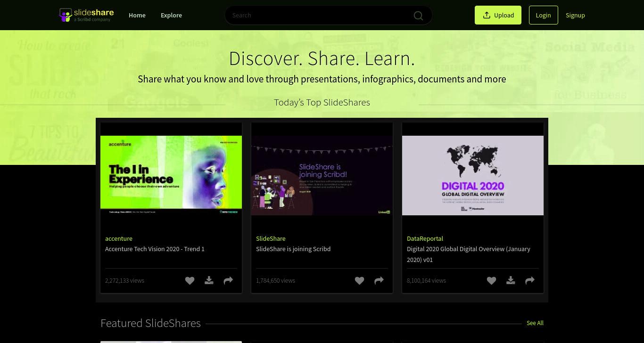This screenshot has width=644, height=343.
Task: Open SlideShare is joining Scribd title
Action: tap(293, 249)
